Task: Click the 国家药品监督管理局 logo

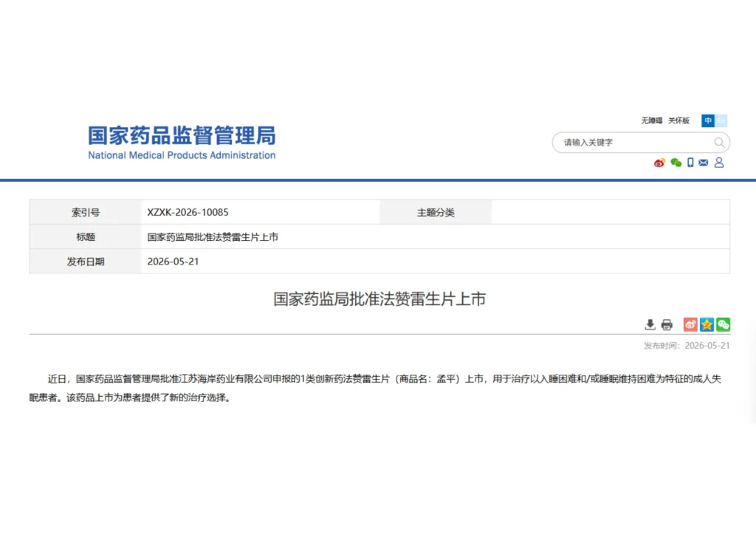Action: [x=182, y=135]
